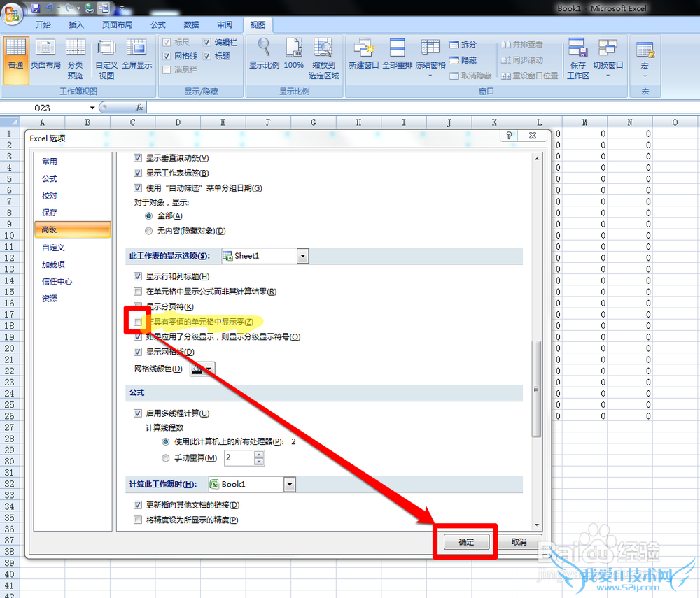
Task: Open 显示比例 zoom magnifier
Action: 265,54
